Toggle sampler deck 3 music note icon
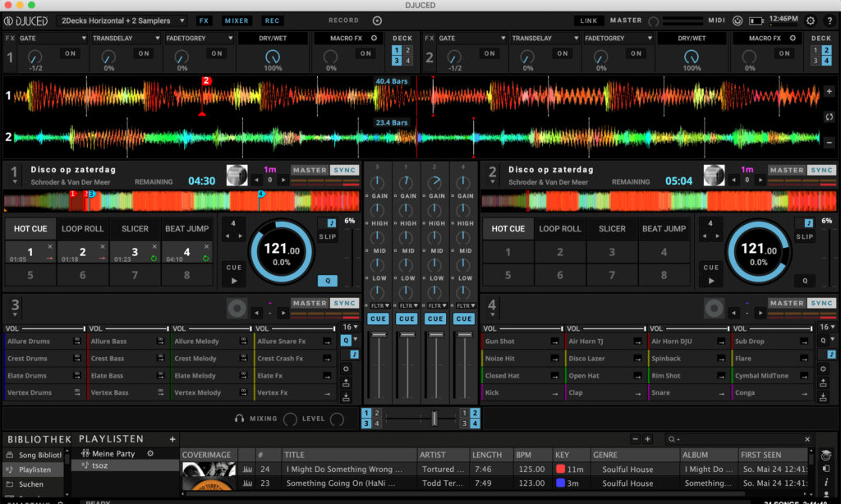Image resolution: width=841 pixels, height=504 pixels. tap(354, 355)
